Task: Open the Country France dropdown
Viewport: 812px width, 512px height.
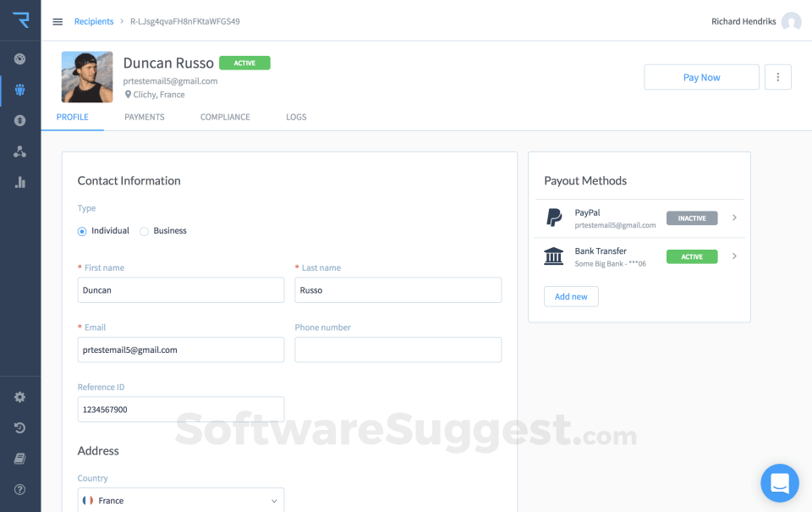Action: click(x=181, y=500)
